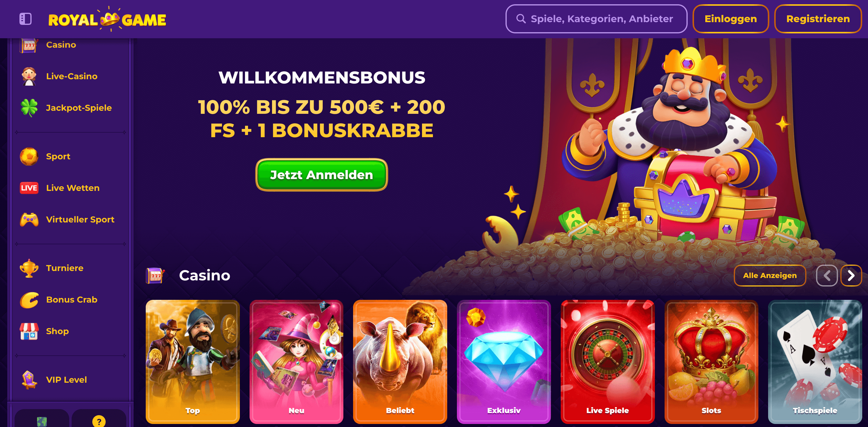Go to next Casino carousel items
This screenshot has width=868, height=427.
[x=851, y=276]
